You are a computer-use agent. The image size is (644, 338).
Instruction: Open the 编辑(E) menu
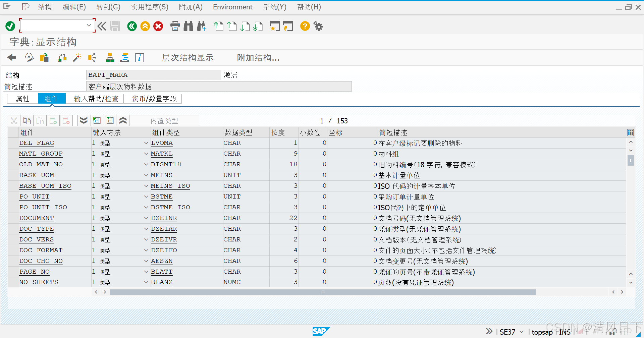[x=74, y=7]
